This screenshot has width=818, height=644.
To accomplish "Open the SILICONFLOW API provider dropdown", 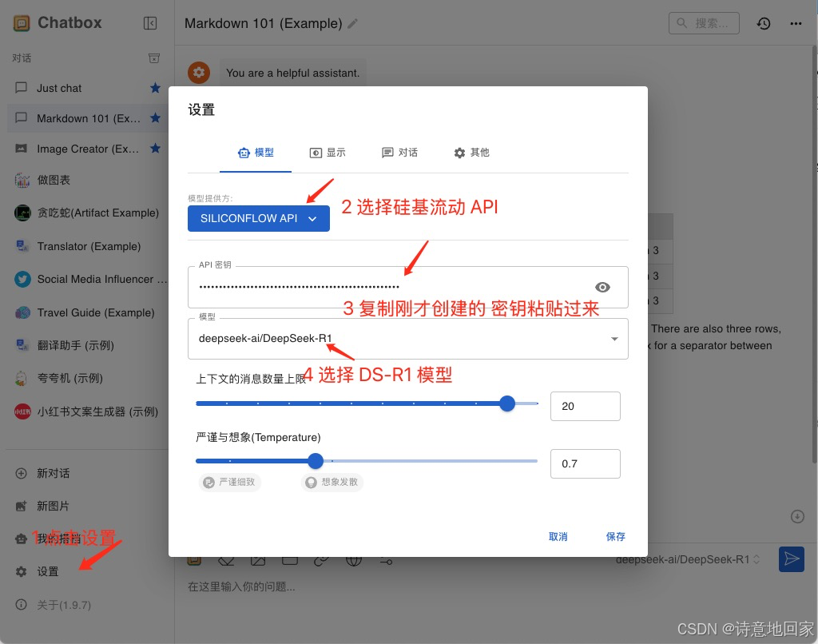I will pos(258,217).
